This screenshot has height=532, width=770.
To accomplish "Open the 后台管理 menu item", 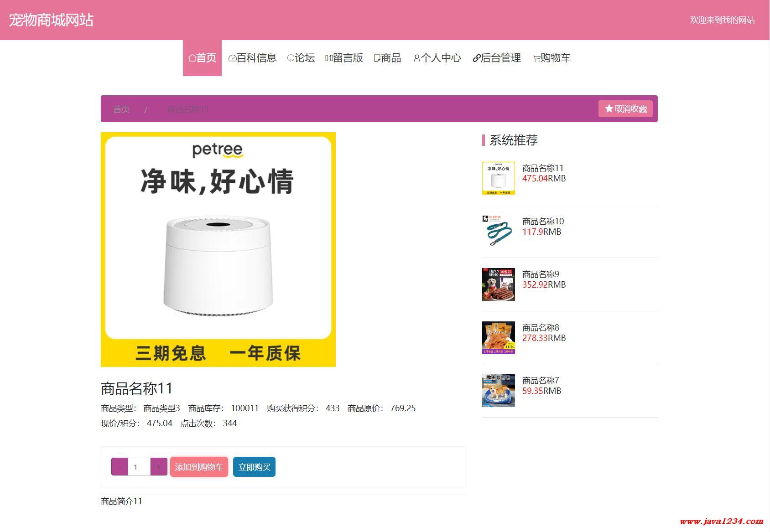I will point(497,58).
